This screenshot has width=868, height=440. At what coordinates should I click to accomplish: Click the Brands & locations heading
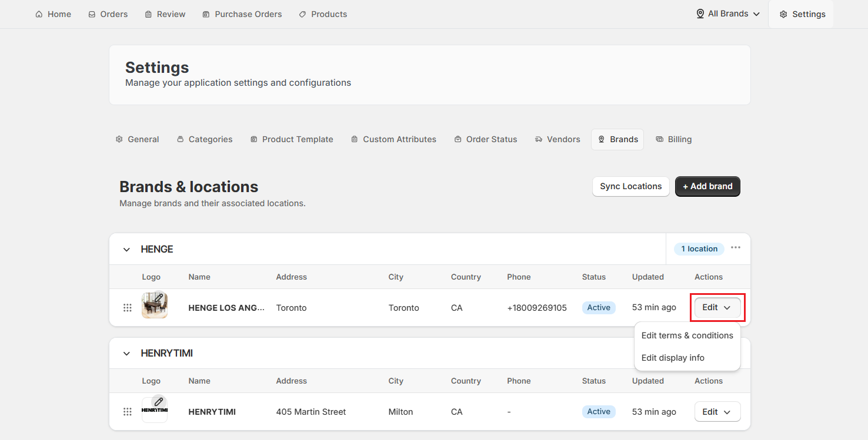189,187
